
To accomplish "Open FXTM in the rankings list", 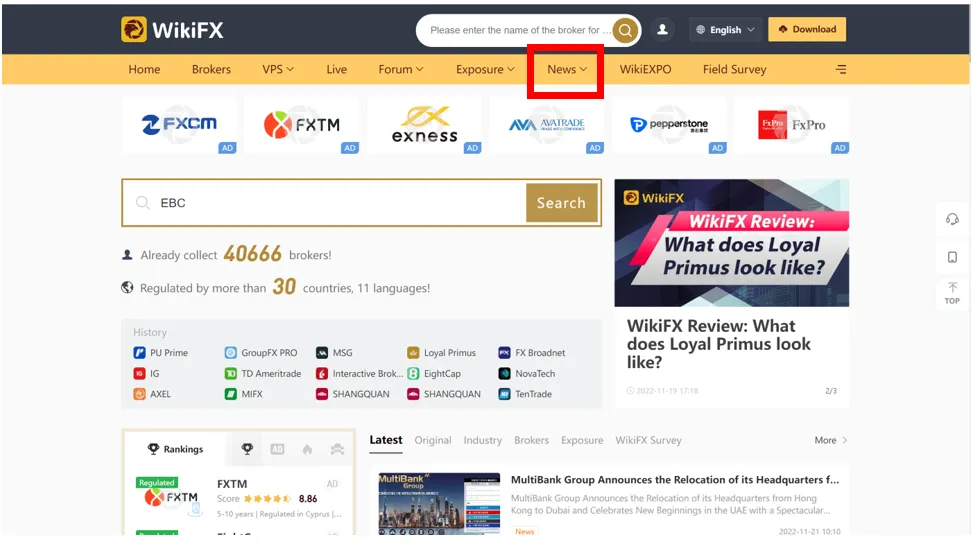I will 238,498.
